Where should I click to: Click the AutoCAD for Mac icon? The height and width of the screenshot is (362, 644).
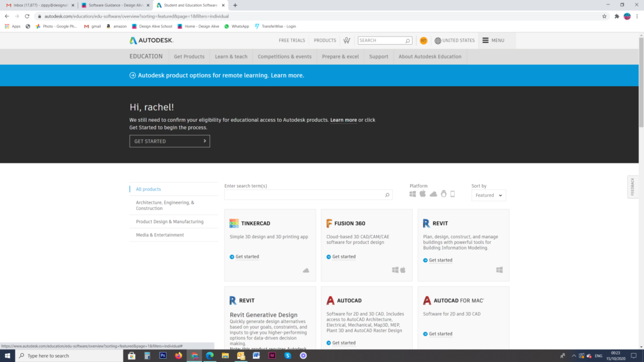[427, 300]
